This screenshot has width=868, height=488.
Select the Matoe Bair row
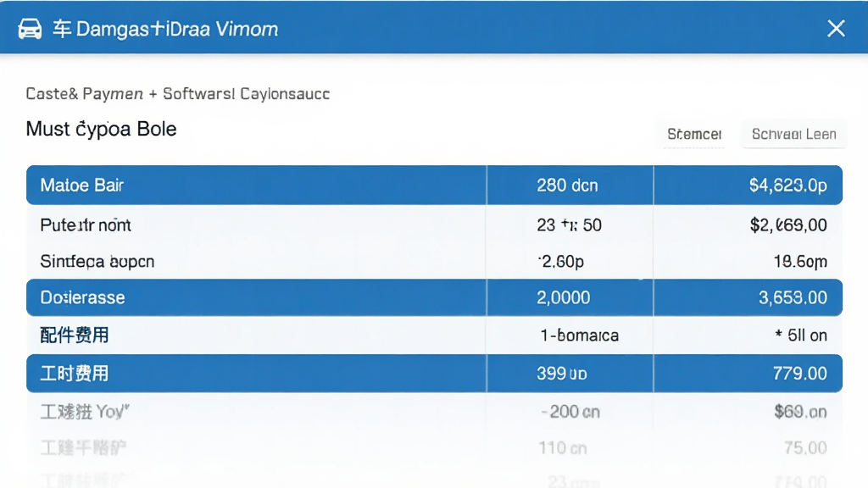coord(434,185)
